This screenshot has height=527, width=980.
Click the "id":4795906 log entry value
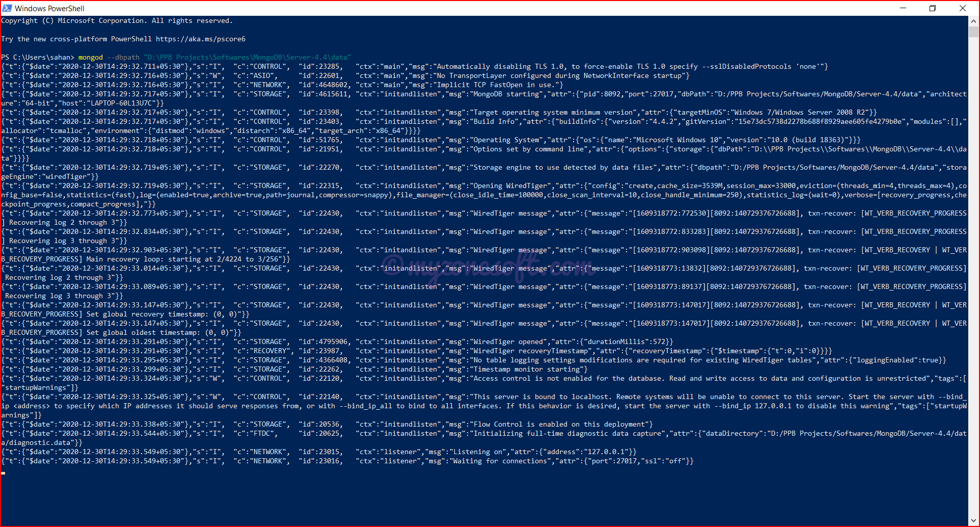click(x=325, y=342)
